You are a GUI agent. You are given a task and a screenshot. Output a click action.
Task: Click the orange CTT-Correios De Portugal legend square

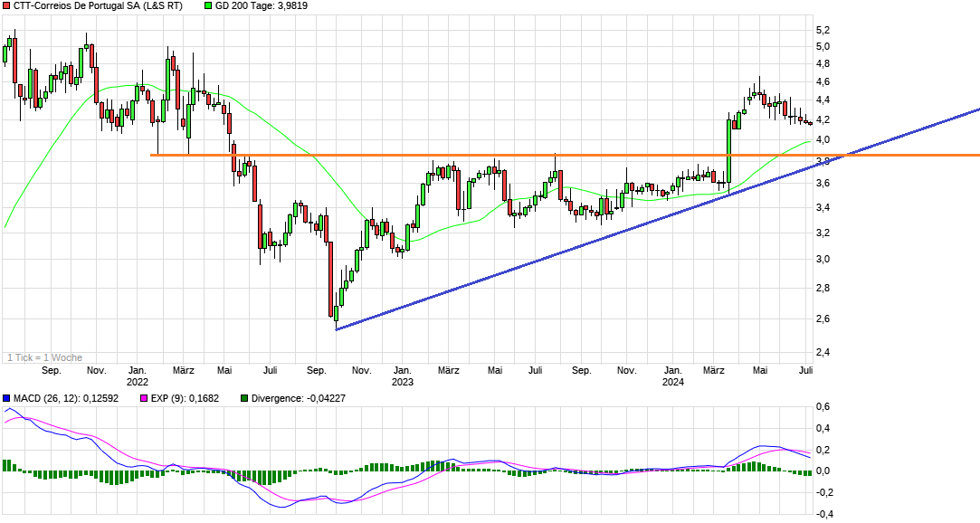point(6,6)
